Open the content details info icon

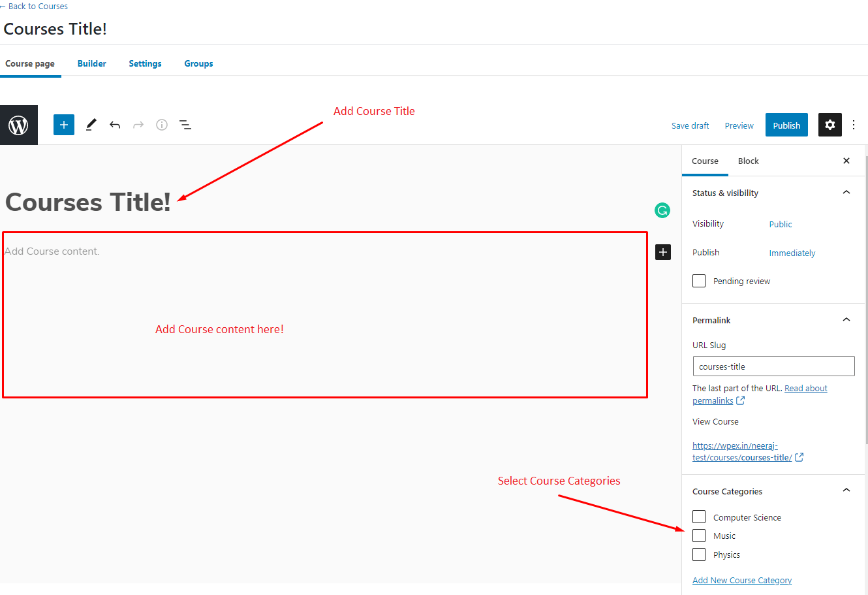pyautogui.click(x=162, y=125)
